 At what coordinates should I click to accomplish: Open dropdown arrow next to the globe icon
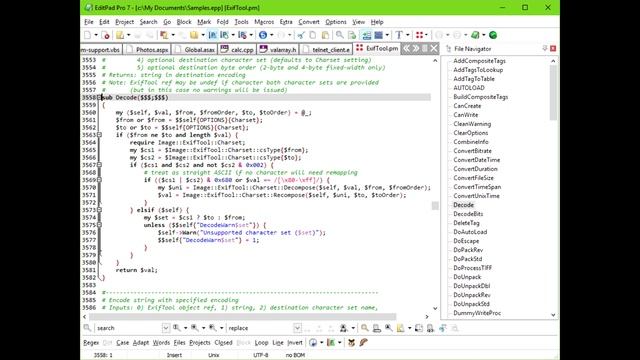point(271,35)
